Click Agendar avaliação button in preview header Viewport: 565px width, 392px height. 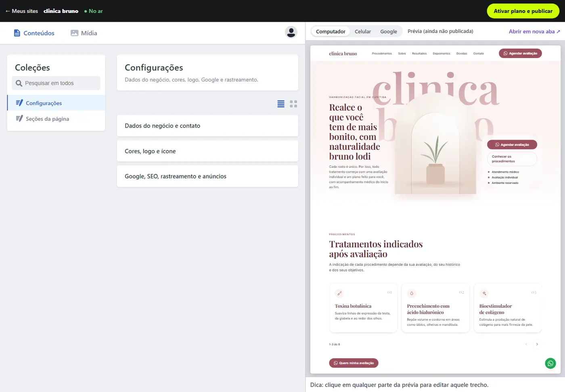coord(520,53)
